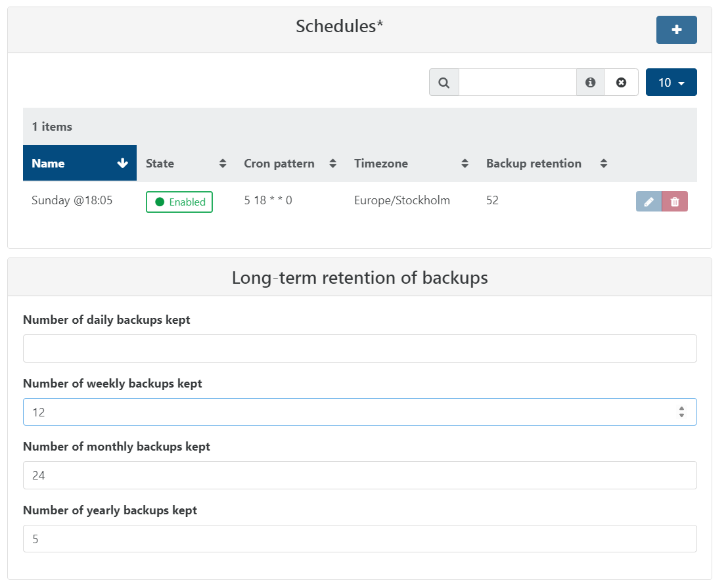This screenshot has width=728, height=580.
Task: Focus the schedules search text field
Action: pyautogui.click(x=517, y=83)
